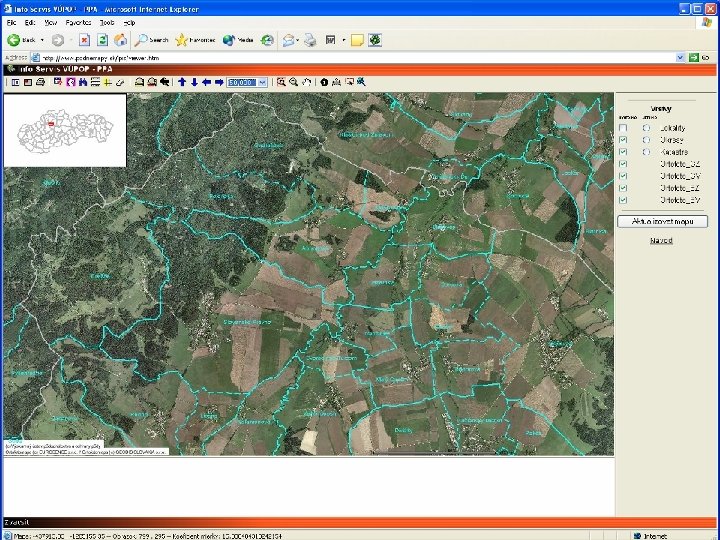Pan the map north with the up arrow
This screenshot has width=720, height=540.
coord(182,82)
